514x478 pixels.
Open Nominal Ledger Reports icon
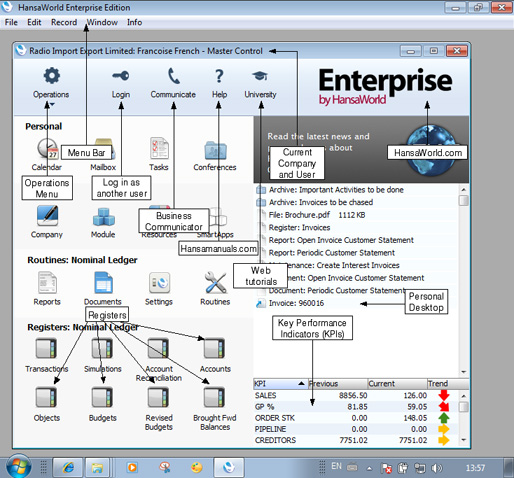click(47, 283)
